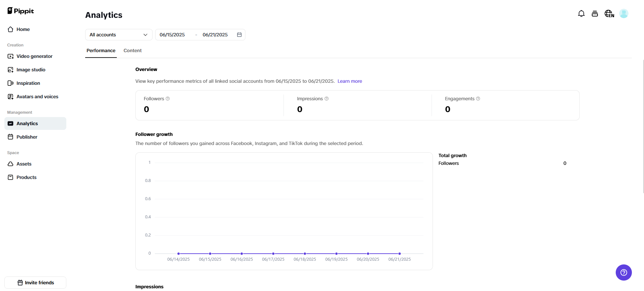Go to Products menu label
This screenshot has width=644, height=291.
pyautogui.click(x=27, y=177)
